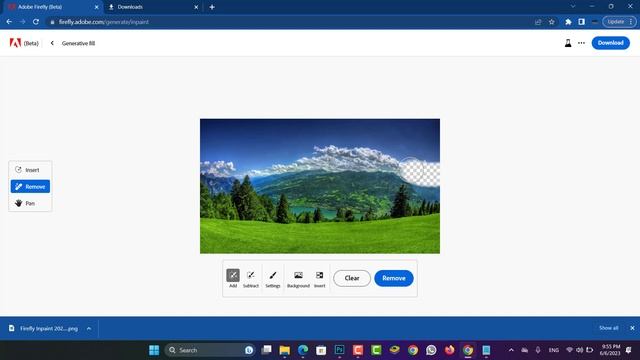
Task: Open Photoshop from the taskbar
Action: tap(340, 350)
